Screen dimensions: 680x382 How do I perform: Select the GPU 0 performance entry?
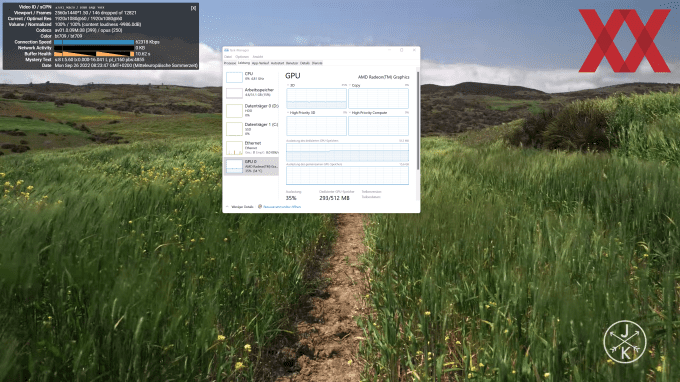(252, 166)
